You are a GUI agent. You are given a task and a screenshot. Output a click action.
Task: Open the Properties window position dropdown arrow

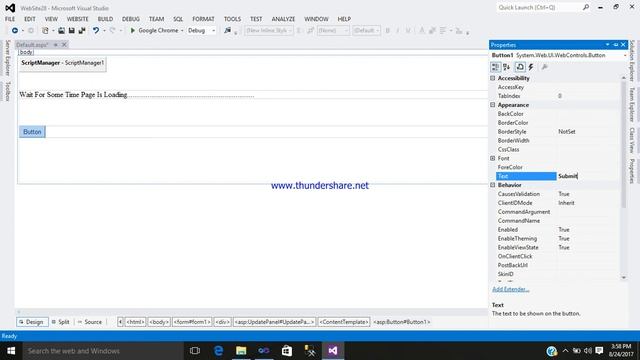coord(607,45)
